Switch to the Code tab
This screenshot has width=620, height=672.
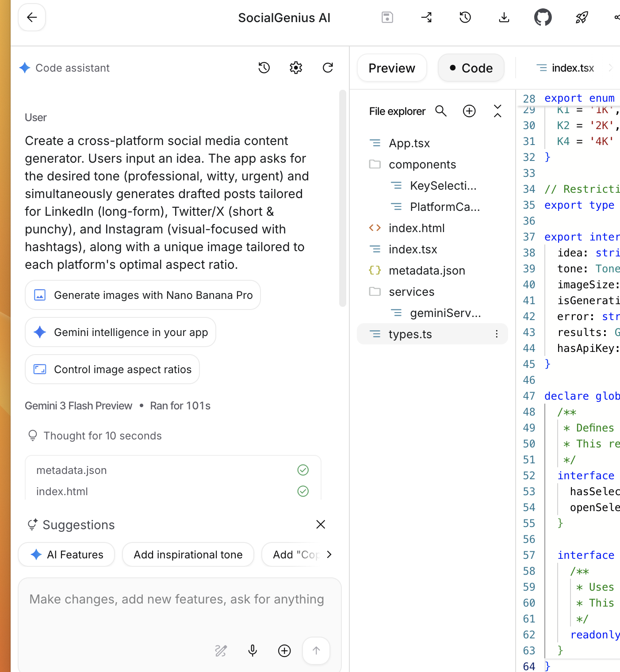[471, 68]
